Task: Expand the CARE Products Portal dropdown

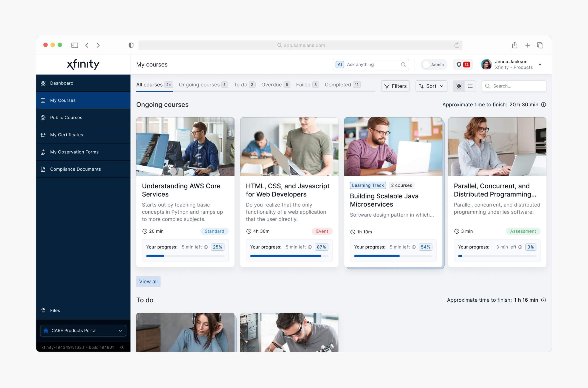Action: coord(83,331)
